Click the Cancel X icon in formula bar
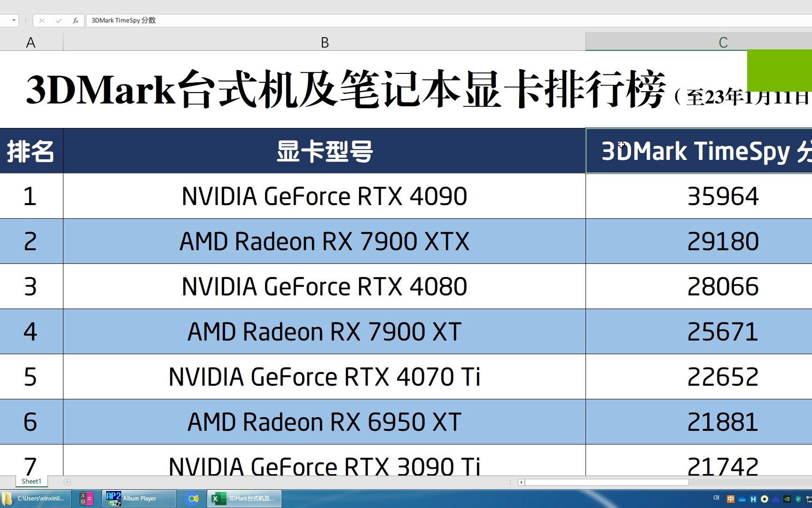Viewport: 812px width, 508px height. tap(42, 21)
